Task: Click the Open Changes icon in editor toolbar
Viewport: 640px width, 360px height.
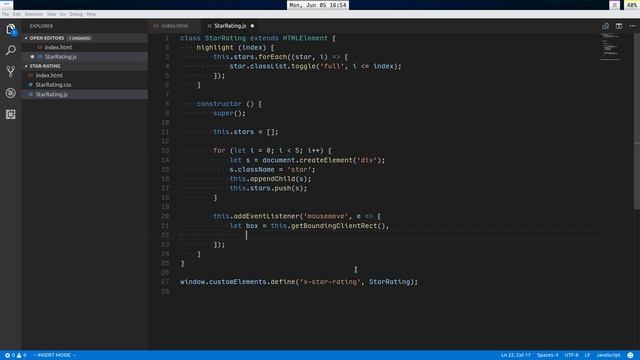Action: click(x=605, y=26)
